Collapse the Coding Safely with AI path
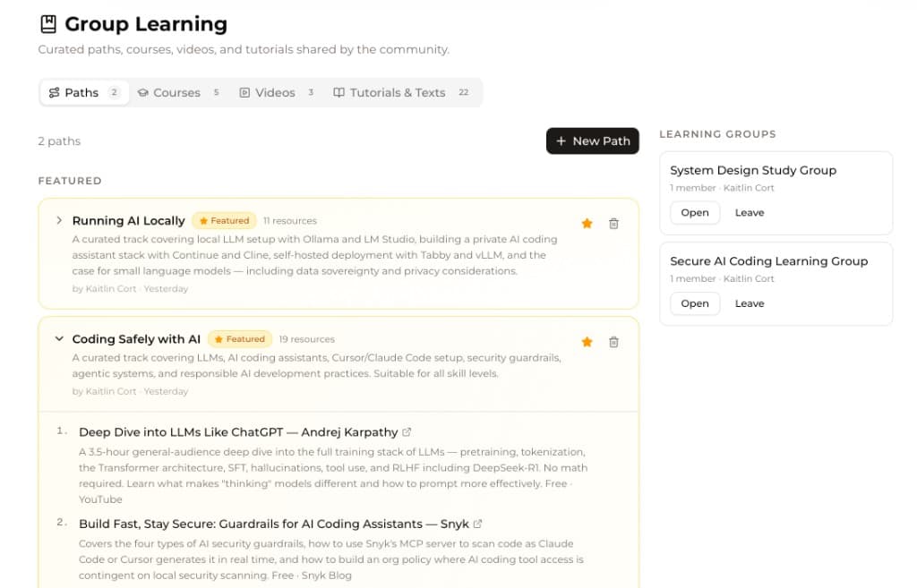917x588 pixels. (x=58, y=339)
